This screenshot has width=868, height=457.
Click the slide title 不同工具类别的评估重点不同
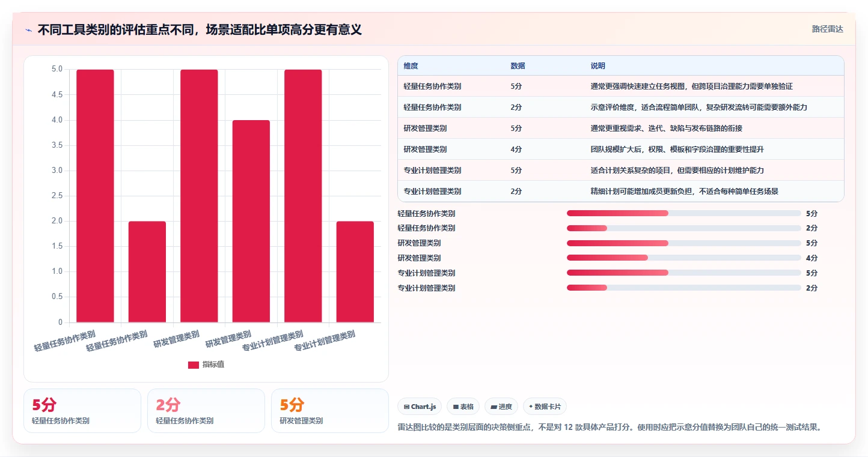[x=200, y=29]
